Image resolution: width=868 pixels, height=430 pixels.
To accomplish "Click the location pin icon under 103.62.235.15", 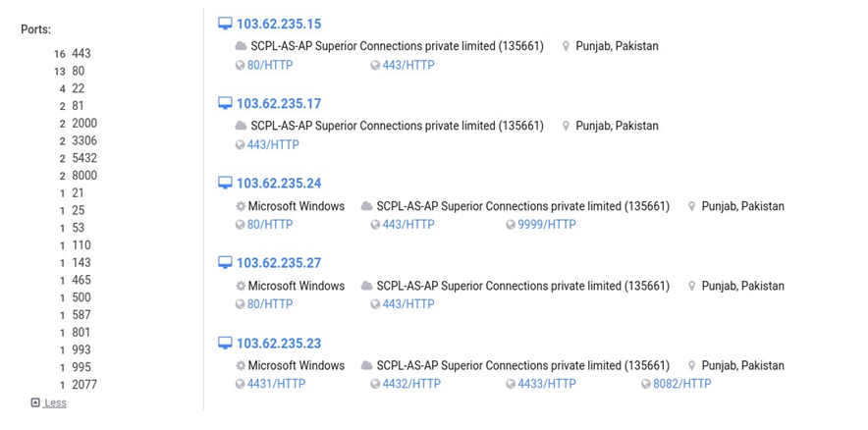I will 566,46.
